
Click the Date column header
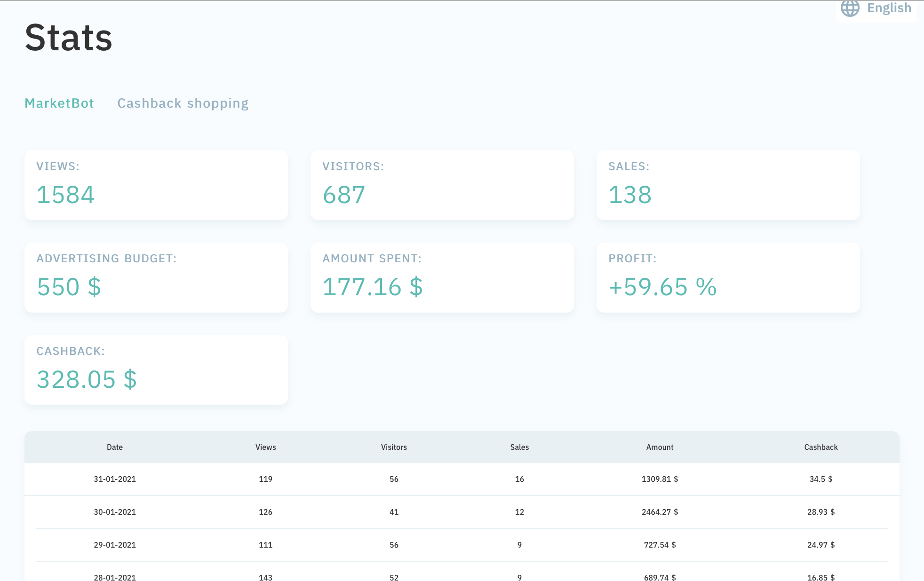click(115, 447)
